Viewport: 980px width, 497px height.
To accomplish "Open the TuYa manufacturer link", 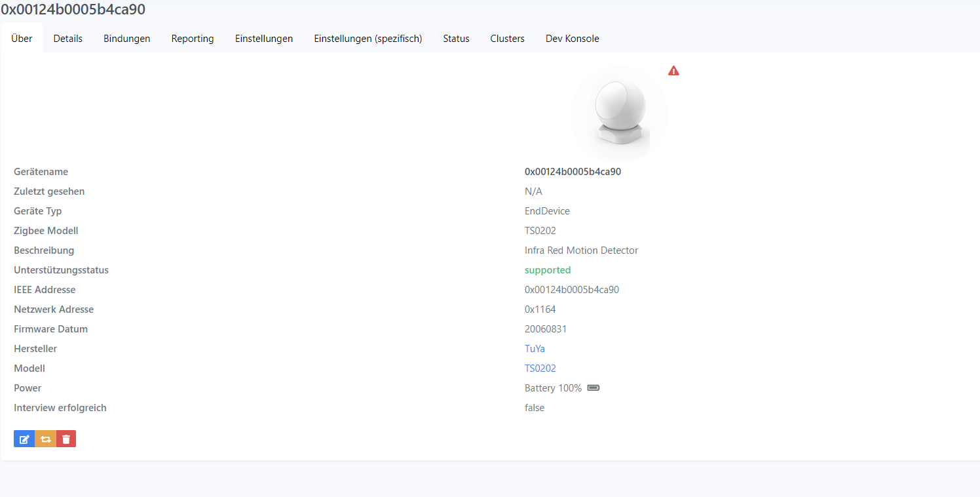I will pos(535,348).
